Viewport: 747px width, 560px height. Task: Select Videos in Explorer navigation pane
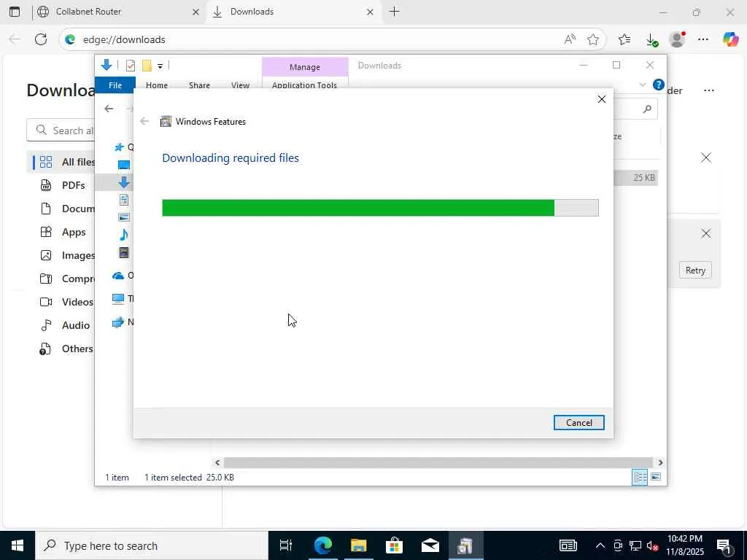coord(124,252)
